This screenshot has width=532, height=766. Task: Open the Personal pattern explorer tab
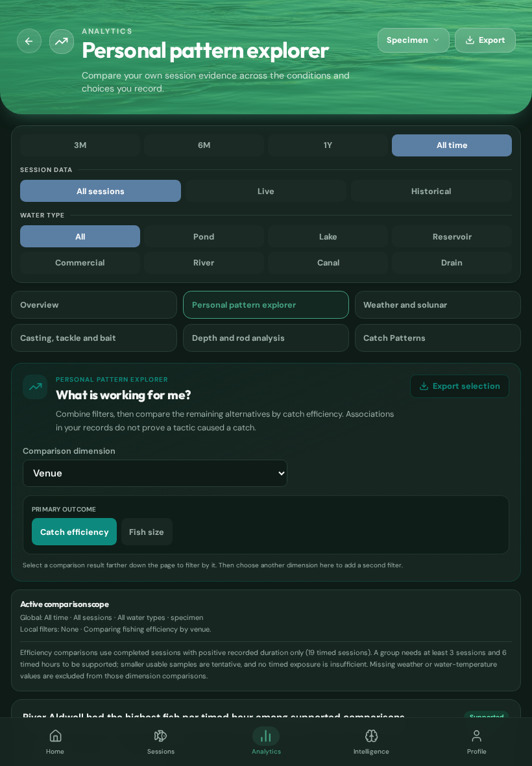coord(266,305)
